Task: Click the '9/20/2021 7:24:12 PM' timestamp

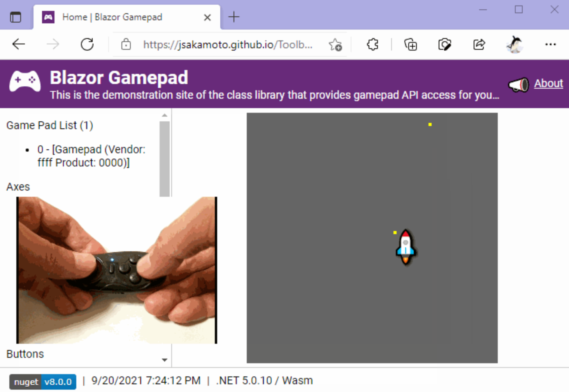Action: point(146,380)
